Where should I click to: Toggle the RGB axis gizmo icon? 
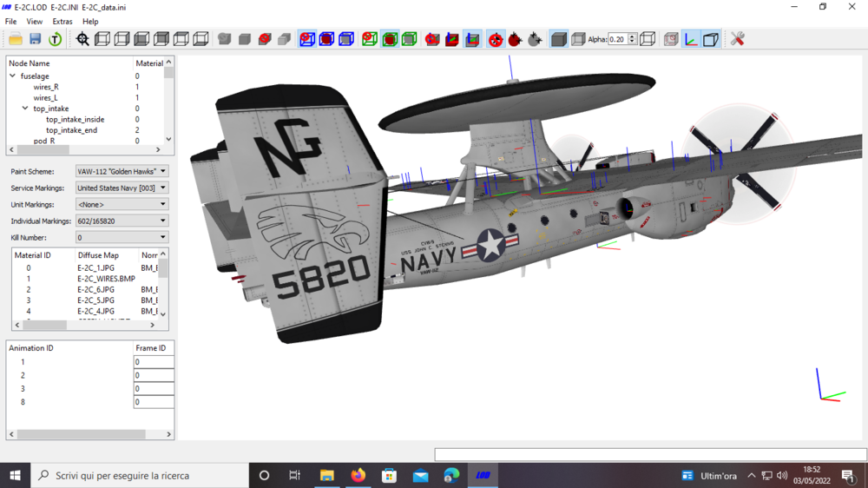691,39
